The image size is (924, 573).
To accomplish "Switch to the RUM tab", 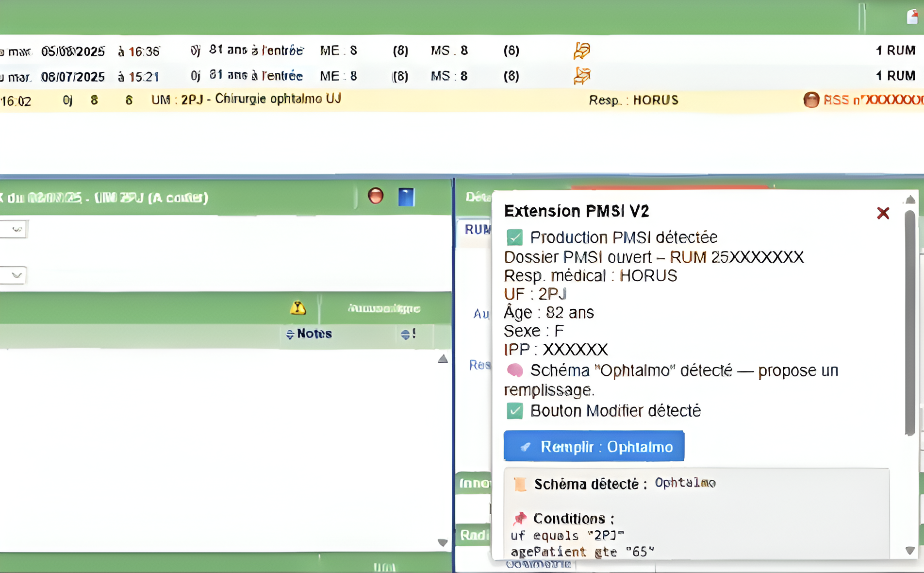I will (x=477, y=230).
